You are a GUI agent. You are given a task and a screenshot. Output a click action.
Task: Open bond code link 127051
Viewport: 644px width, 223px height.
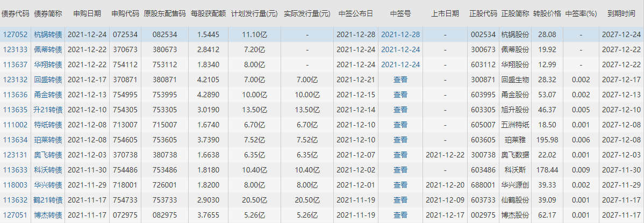click(15, 215)
